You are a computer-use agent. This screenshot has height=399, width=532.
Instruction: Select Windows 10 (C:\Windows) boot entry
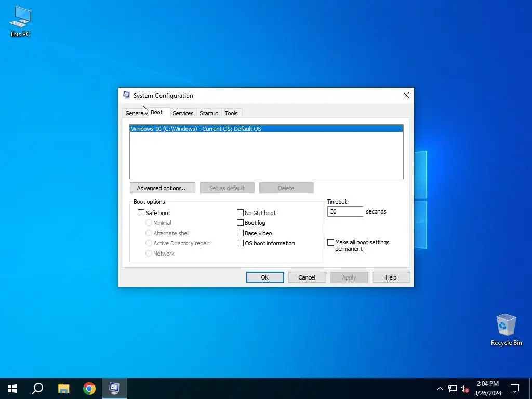click(267, 129)
